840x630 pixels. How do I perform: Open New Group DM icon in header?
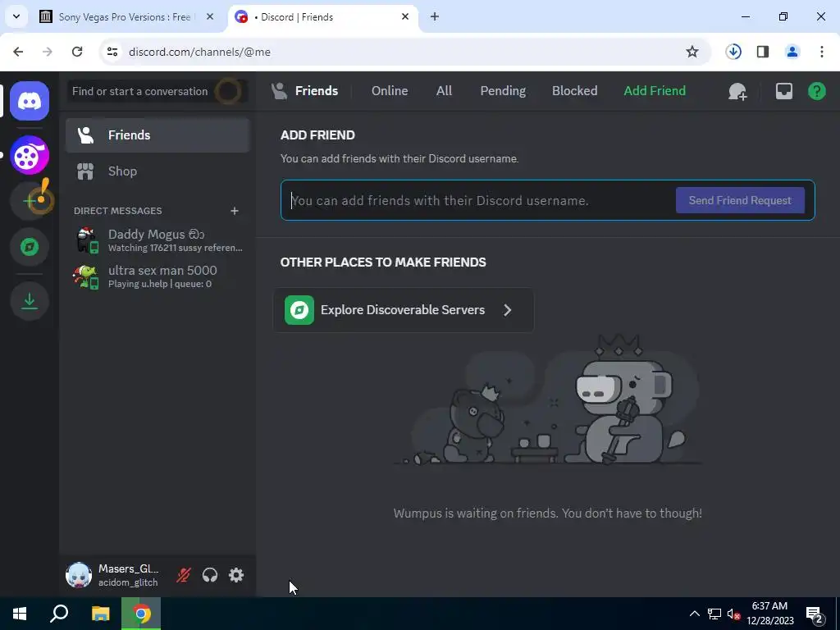click(x=737, y=92)
